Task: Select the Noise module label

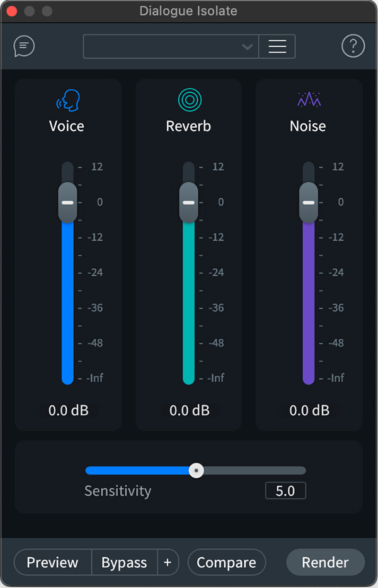Action: pyautogui.click(x=307, y=126)
